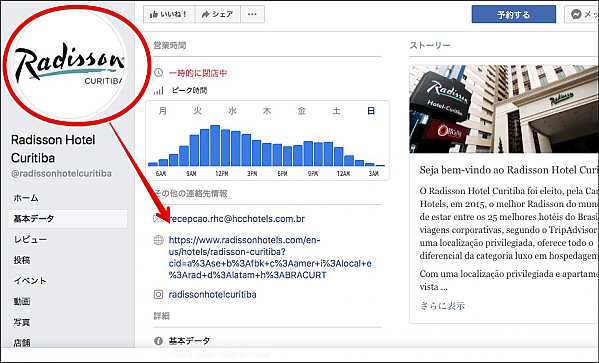Select 水 in the peak hours chart

tap(232, 111)
